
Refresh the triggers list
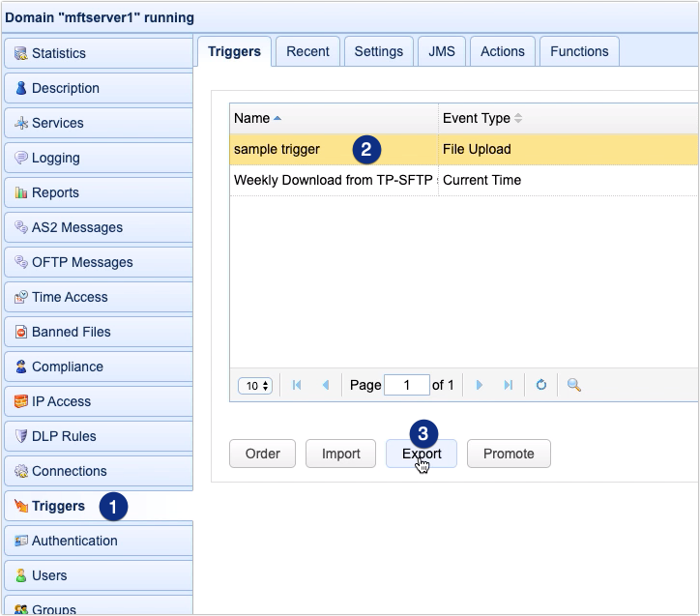click(541, 385)
